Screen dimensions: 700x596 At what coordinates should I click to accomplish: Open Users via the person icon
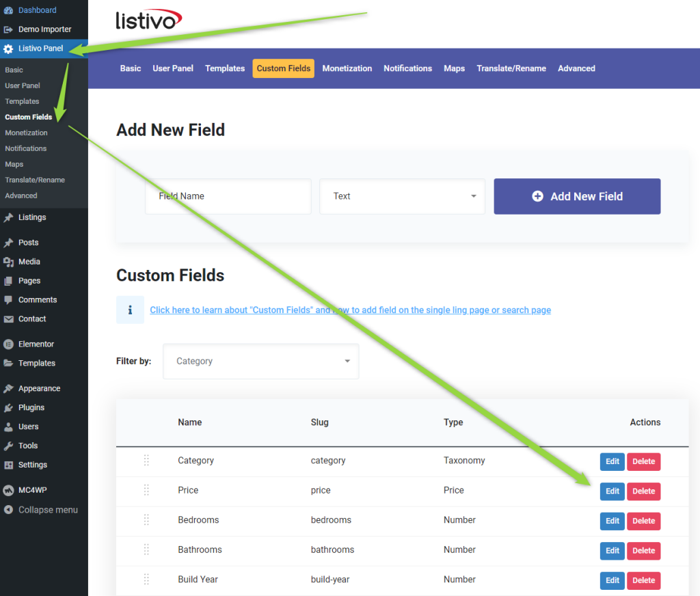point(8,426)
